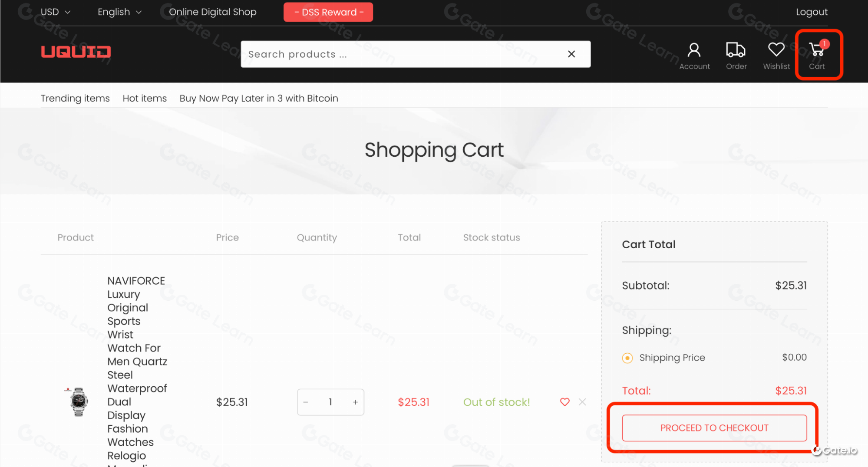Expand the USD currency dropdown
Viewport: 868px width, 467px height.
click(56, 12)
